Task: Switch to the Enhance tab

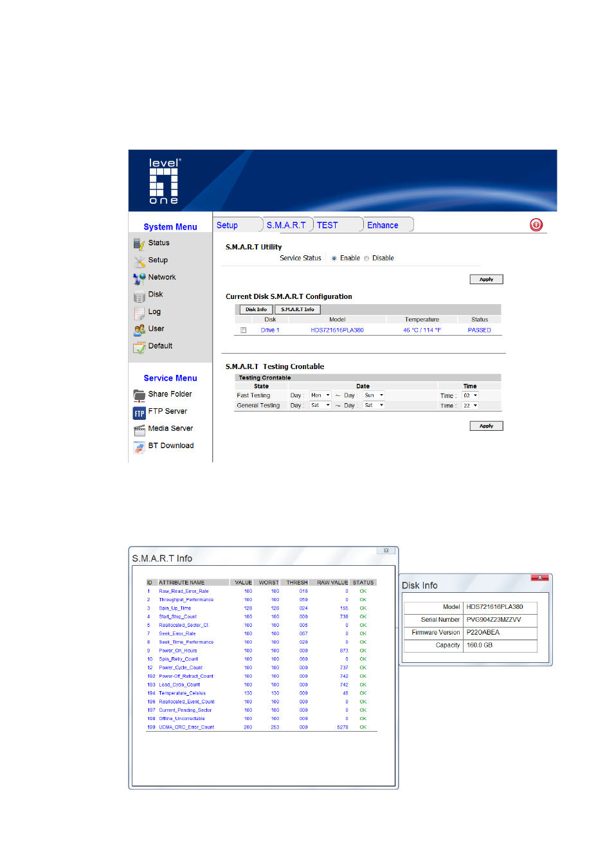Action: (388, 225)
